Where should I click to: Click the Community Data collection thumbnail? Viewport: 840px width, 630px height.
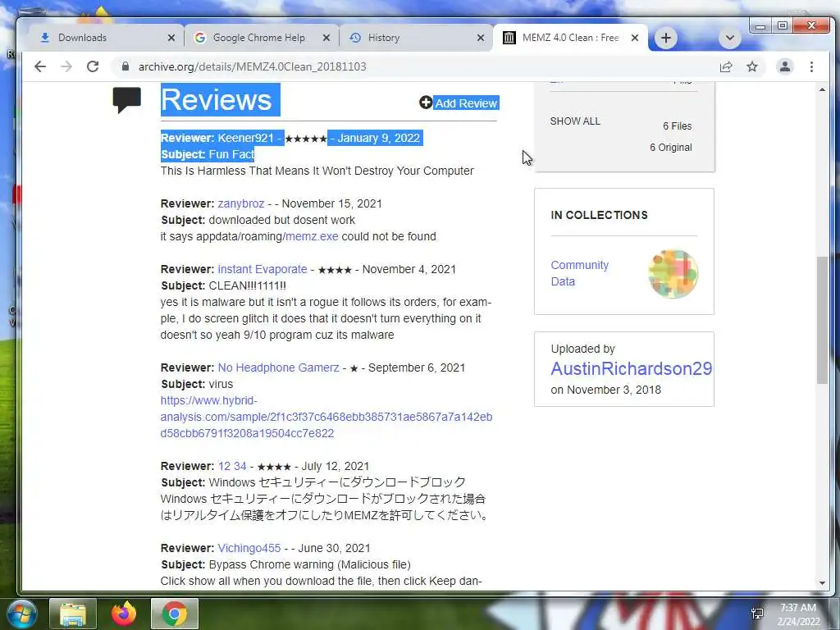(673, 274)
